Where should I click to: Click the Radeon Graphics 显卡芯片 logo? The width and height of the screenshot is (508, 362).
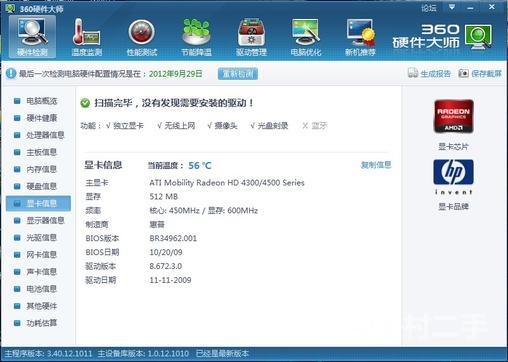coord(453,116)
